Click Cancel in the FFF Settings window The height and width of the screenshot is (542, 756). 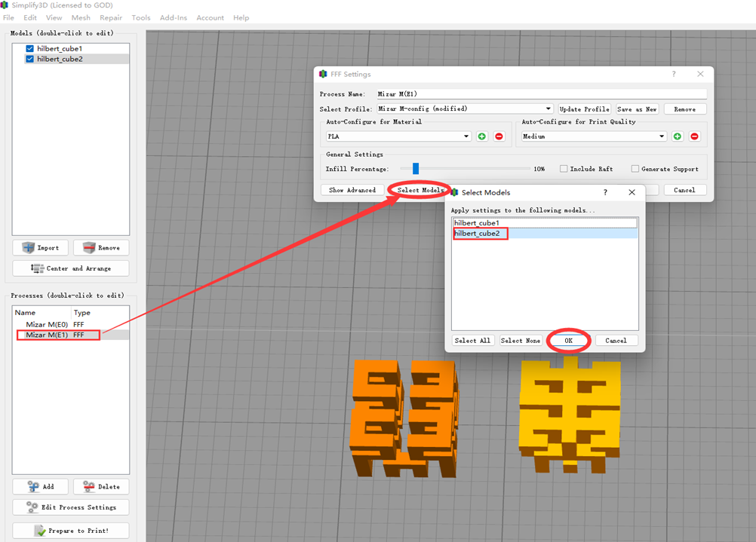tap(684, 190)
